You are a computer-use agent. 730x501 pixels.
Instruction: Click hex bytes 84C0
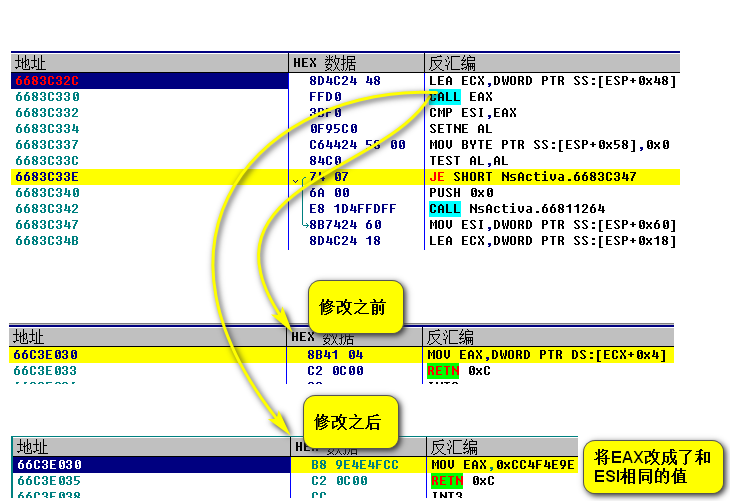tap(325, 161)
